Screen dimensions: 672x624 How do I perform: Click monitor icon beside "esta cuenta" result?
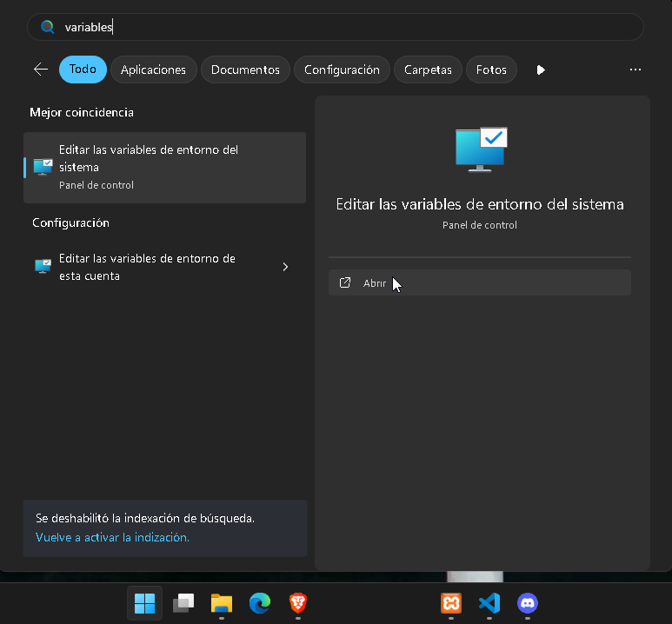coord(43,267)
